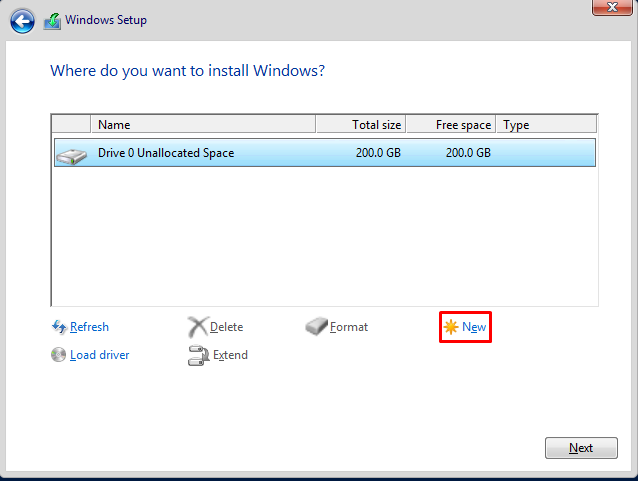Refresh the drive list via the Refresh link

click(89, 327)
